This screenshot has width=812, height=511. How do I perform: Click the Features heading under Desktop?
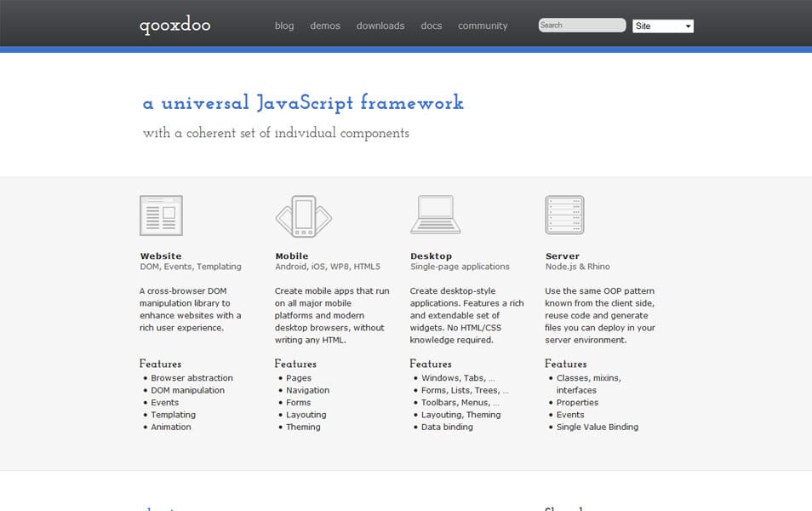[x=431, y=364]
